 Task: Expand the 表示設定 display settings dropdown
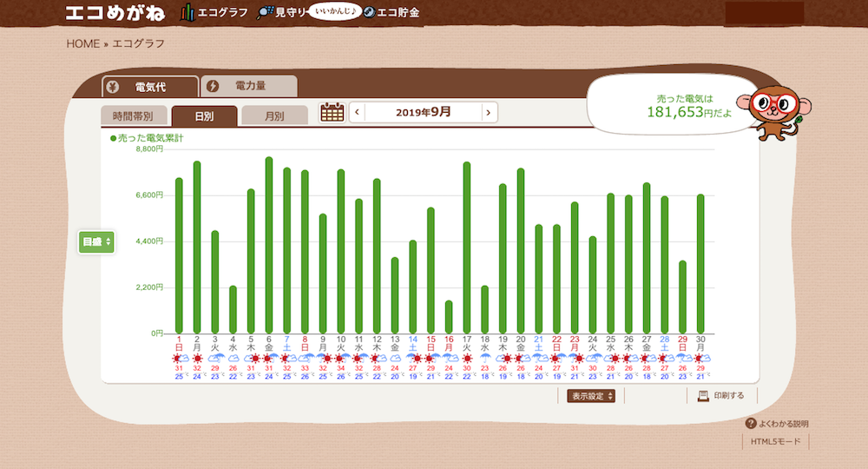coord(592,396)
